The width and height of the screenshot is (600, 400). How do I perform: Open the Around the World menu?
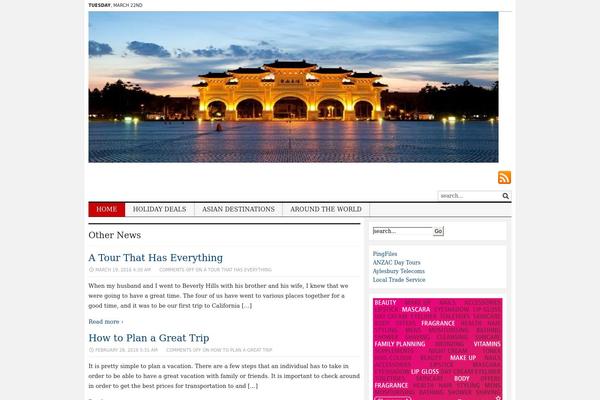[x=326, y=209]
